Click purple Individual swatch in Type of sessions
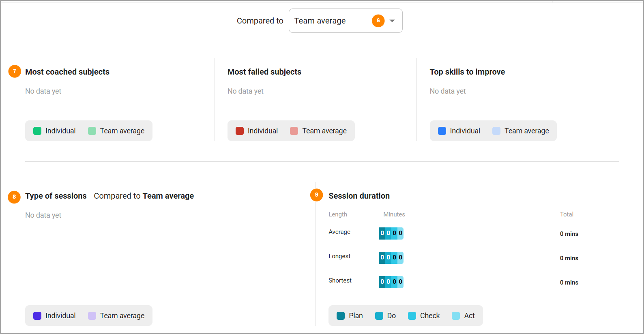 coord(37,316)
